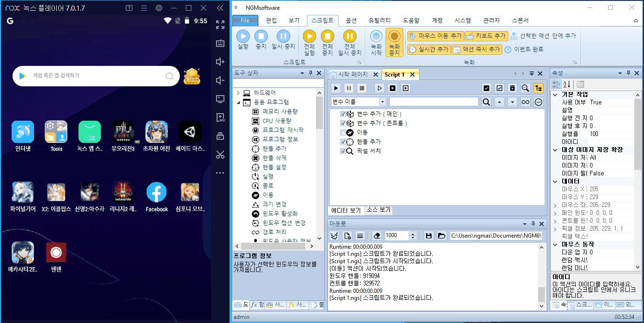This screenshot has height=323, width=644.
Task: Switch to 편집 ribbon tab
Action: pos(271,20)
